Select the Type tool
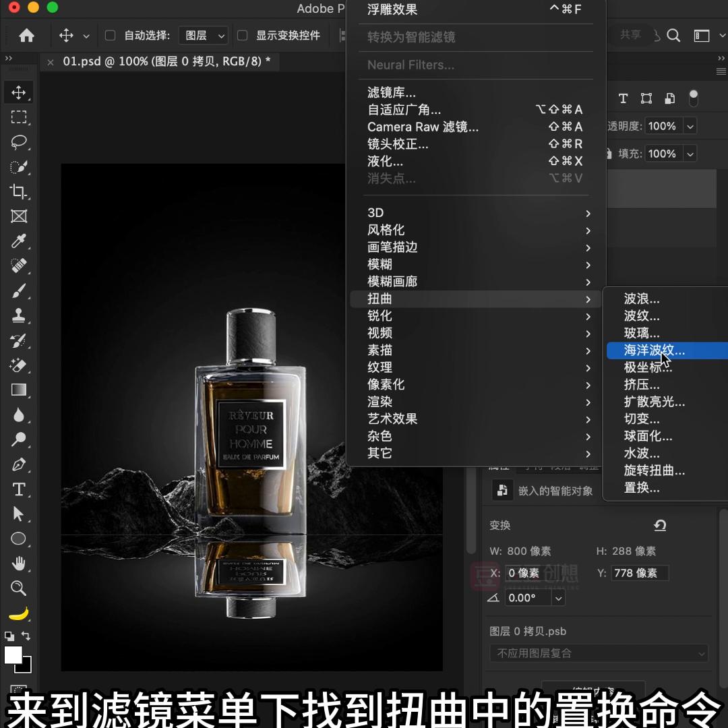 (19, 489)
